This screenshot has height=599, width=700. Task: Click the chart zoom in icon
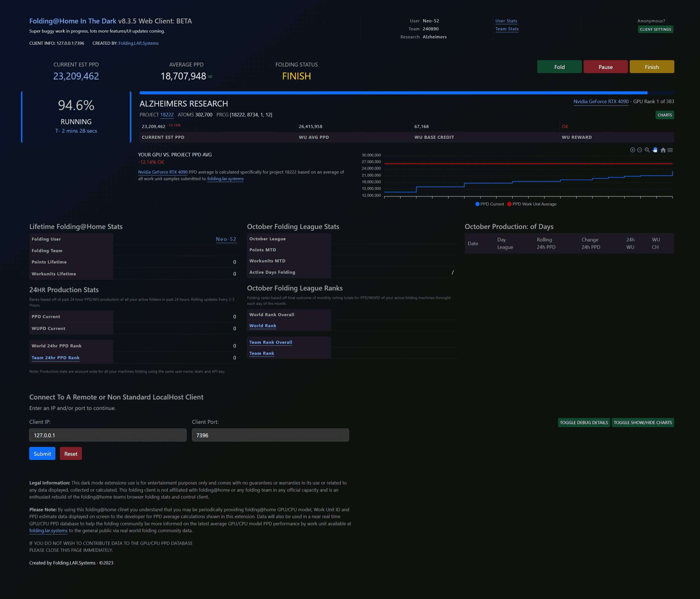coord(632,150)
